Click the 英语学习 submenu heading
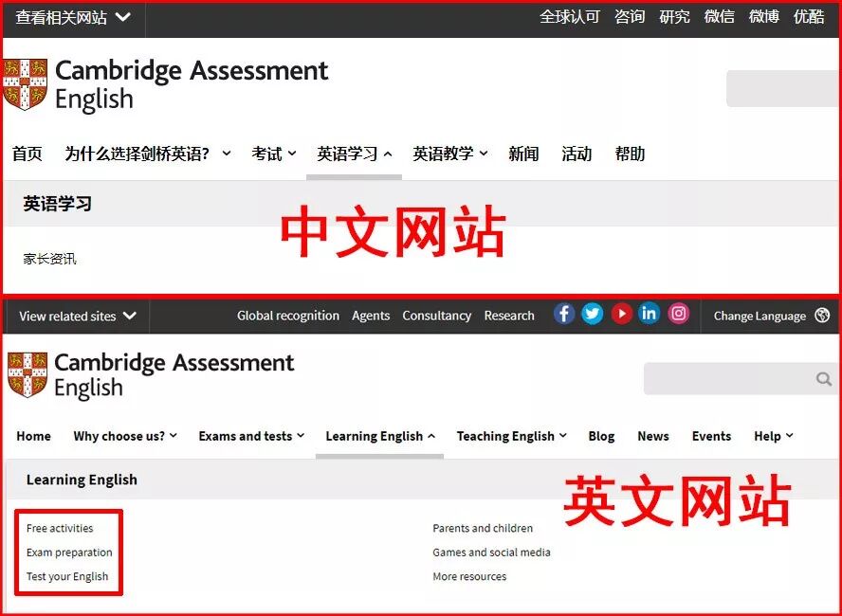 point(58,204)
